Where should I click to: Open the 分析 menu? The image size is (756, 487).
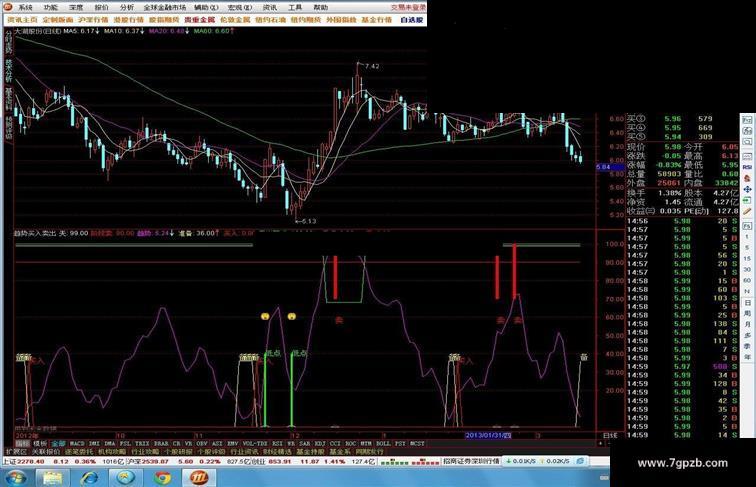[x=127, y=7]
